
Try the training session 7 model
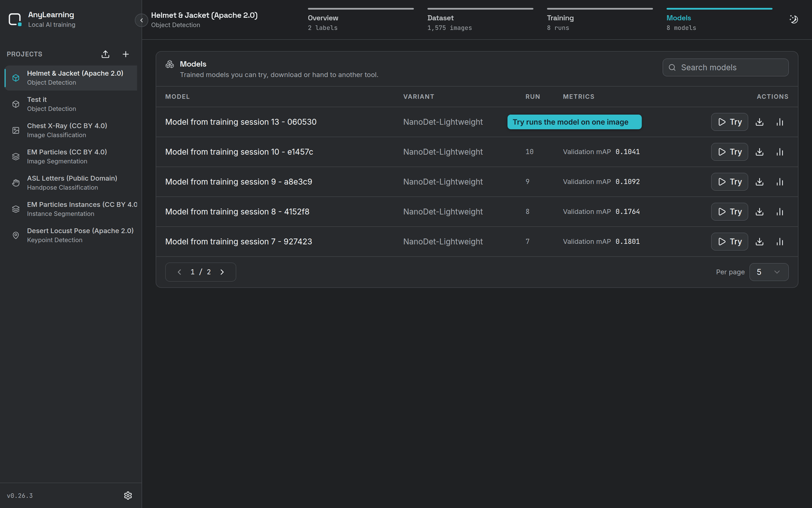click(x=729, y=242)
